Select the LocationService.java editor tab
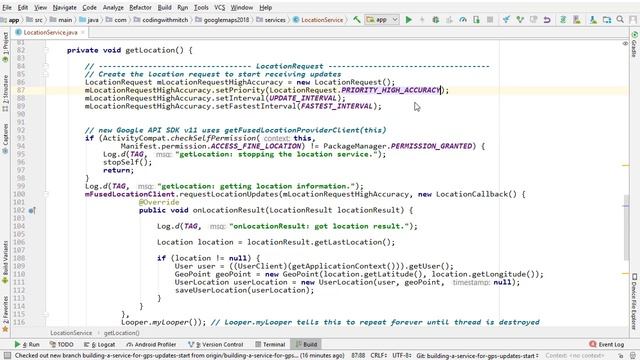Screen dimensions: 640x360 tap(50, 32)
